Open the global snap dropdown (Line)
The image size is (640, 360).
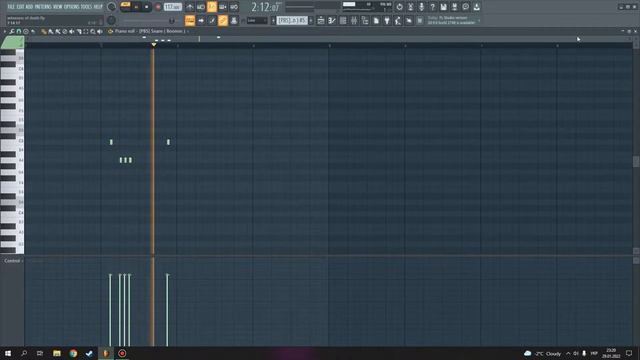[x=257, y=20]
